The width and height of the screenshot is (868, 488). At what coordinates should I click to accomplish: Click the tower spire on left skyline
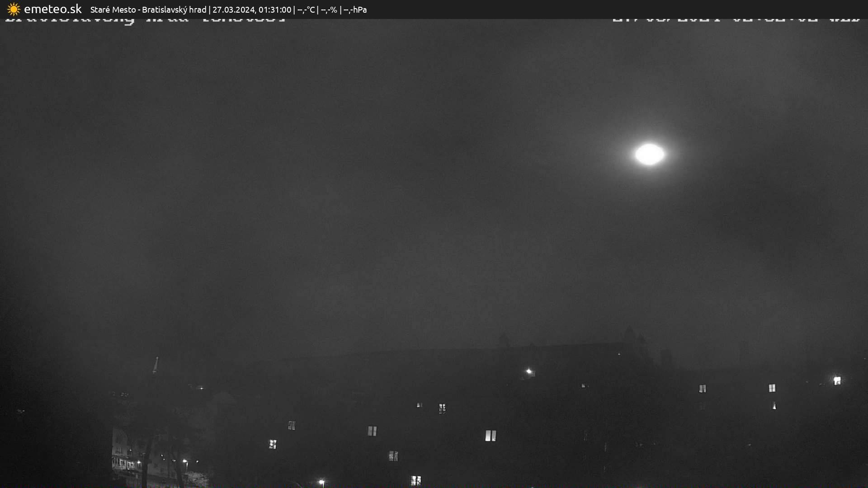tap(156, 365)
